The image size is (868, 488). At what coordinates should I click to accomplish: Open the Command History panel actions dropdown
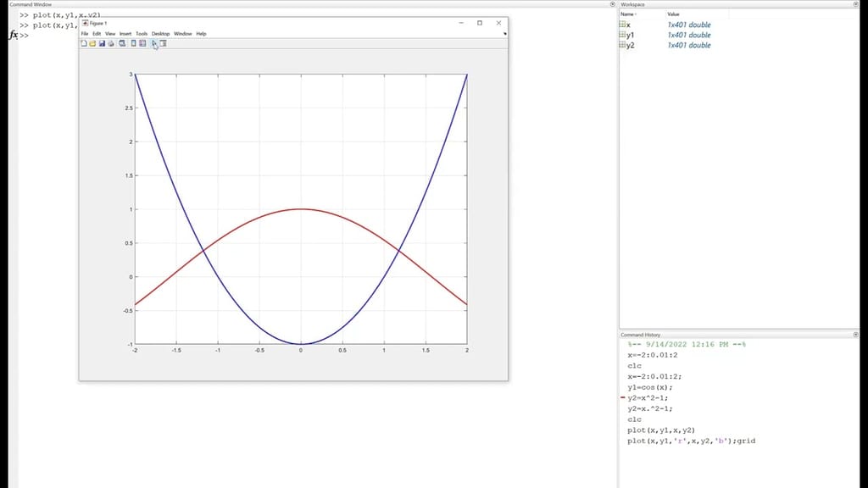click(854, 335)
